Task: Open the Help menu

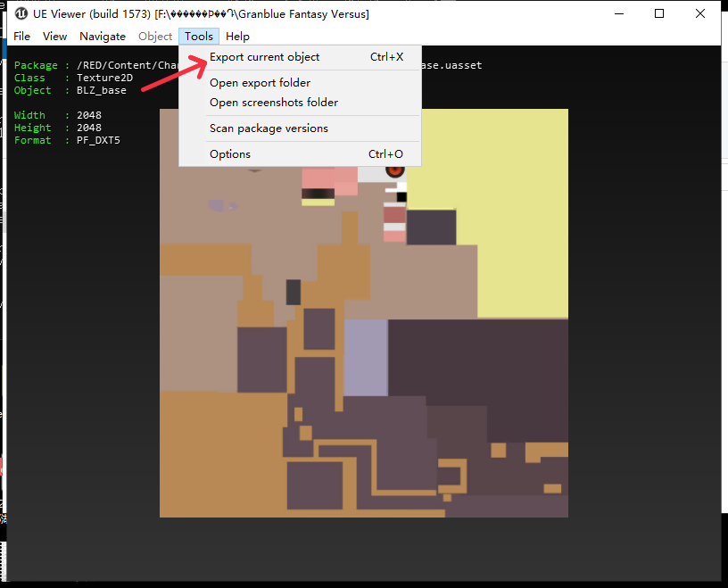Action: pyautogui.click(x=237, y=37)
